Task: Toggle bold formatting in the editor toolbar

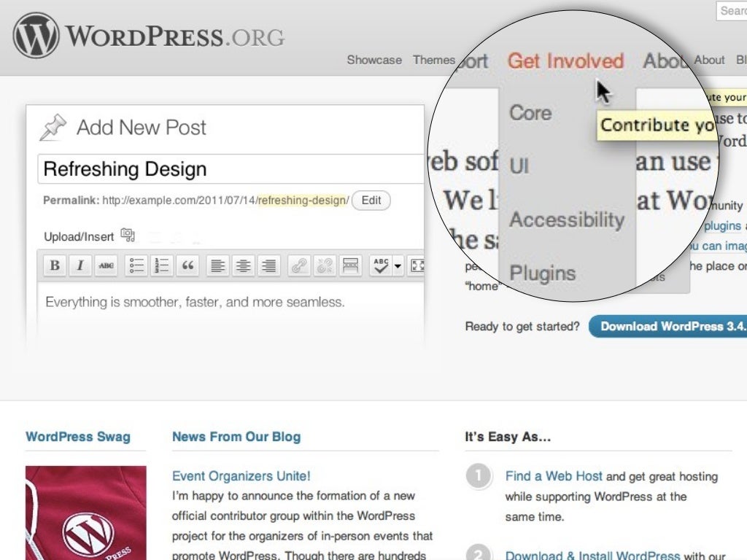Action: click(x=55, y=265)
